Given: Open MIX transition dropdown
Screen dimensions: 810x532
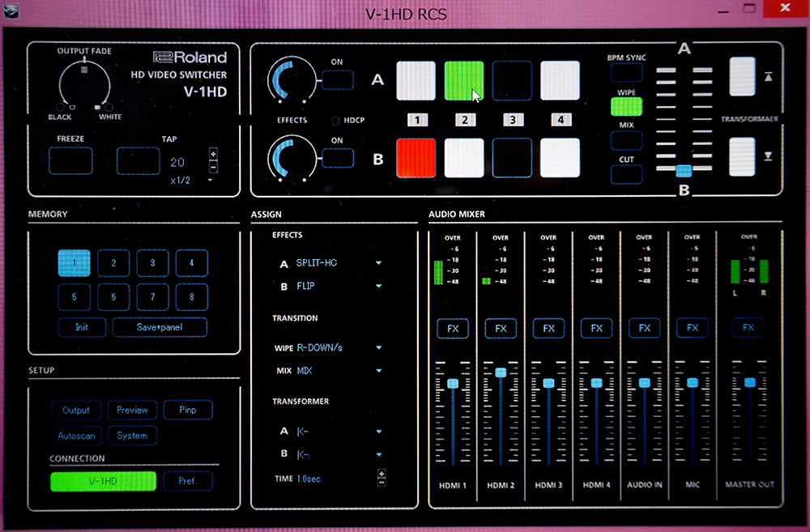Looking at the screenshot, I should [x=378, y=371].
